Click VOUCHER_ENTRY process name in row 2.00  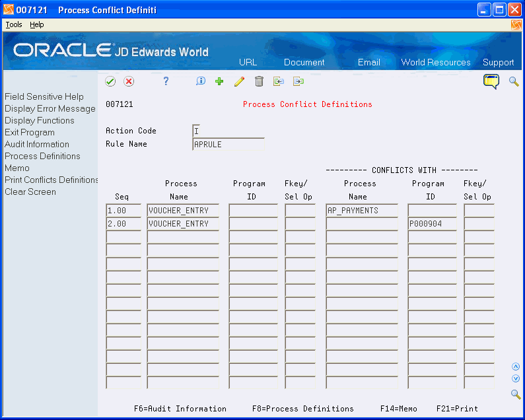183,224
